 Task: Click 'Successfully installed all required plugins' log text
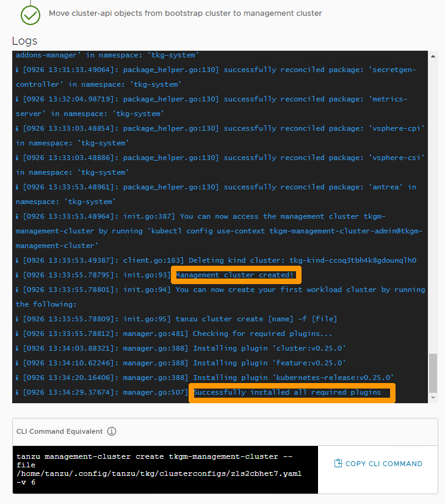tap(288, 392)
